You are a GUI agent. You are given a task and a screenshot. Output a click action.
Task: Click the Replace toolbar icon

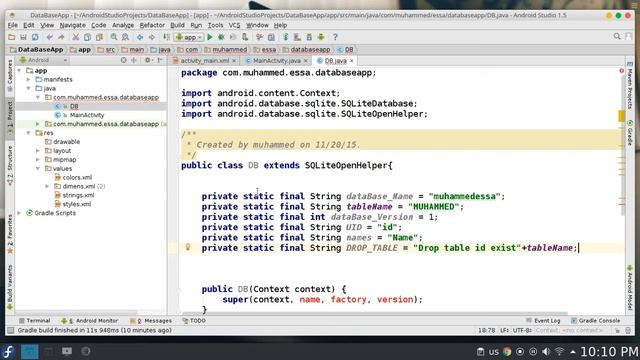pyautogui.click(x=125, y=37)
